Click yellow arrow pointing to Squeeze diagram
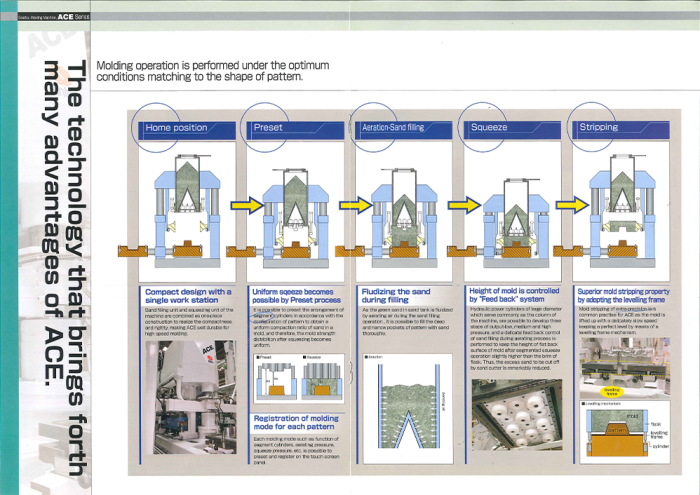The height and width of the screenshot is (495, 700). click(464, 205)
